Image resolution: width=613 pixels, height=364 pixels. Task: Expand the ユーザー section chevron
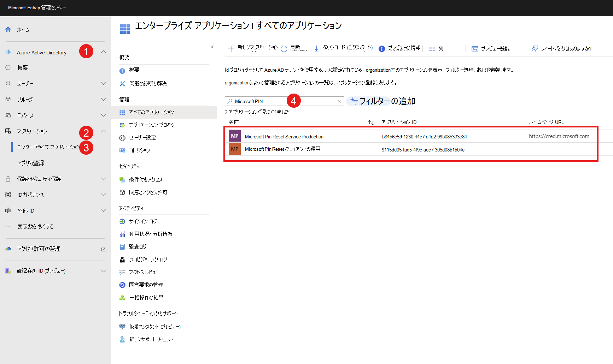pyautogui.click(x=104, y=84)
